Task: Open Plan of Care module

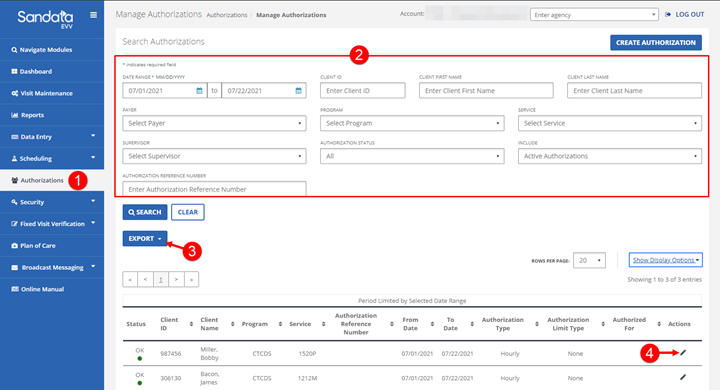Action: coord(52,245)
